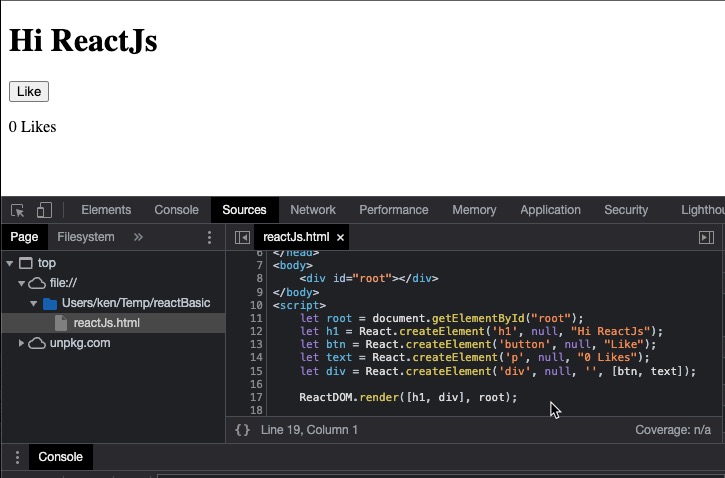Click the file:// cloud icon
This screenshot has height=478, width=725.
point(37,283)
